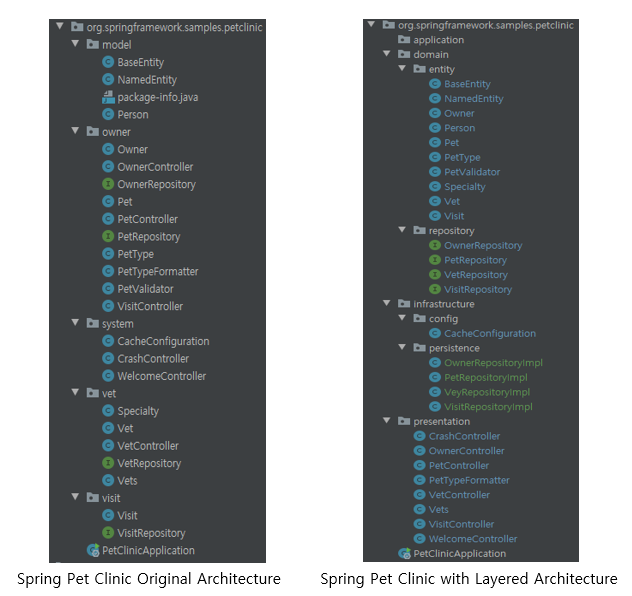Click the persistence folder icon
Screen dimensions: 632x596
pos(419,347)
